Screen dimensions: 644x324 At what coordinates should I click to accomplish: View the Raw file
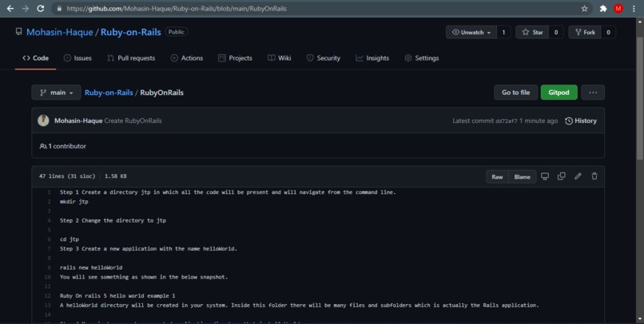click(x=497, y=177)
